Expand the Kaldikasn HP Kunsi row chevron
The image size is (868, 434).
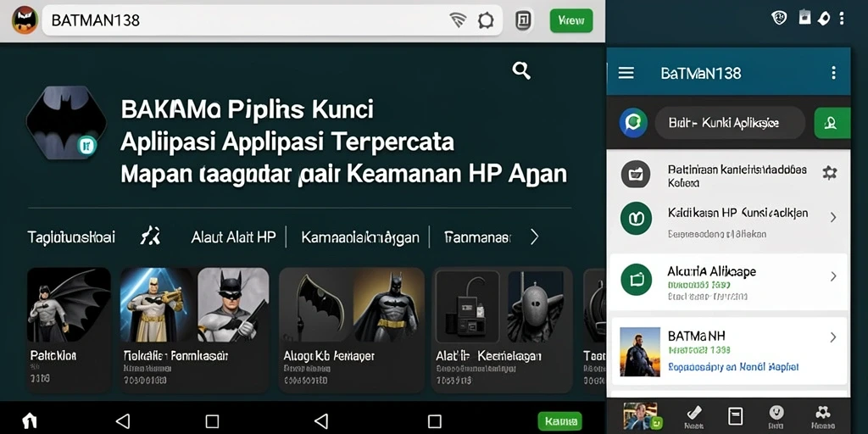(x=832, y=217)
